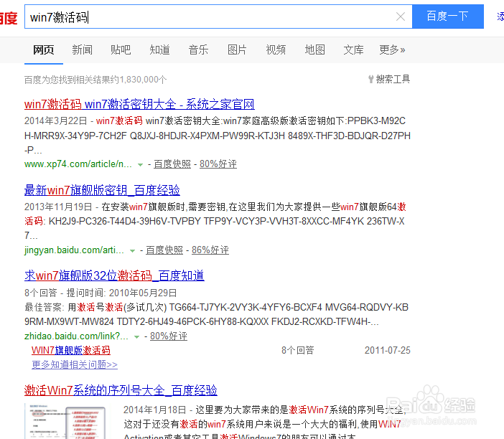Select the 视频 tab
This screenshot has height=439, width=504.
tap(276, 49)
